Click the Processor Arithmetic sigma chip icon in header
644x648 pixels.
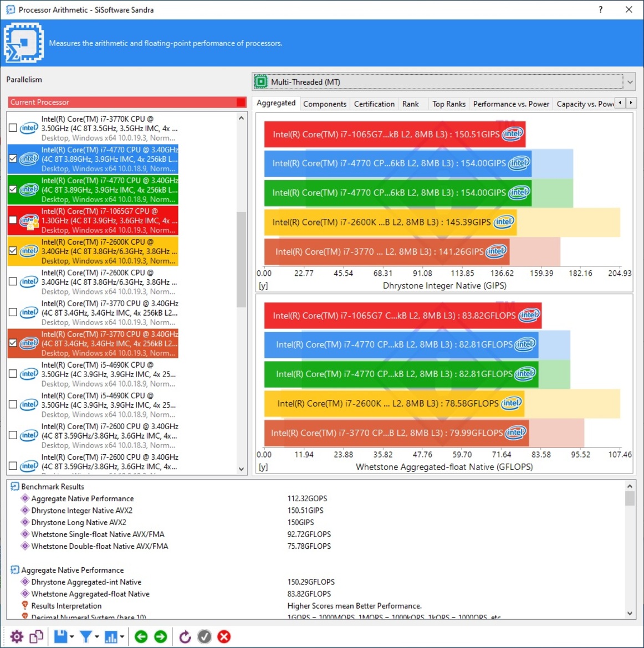tap(24, 43)
